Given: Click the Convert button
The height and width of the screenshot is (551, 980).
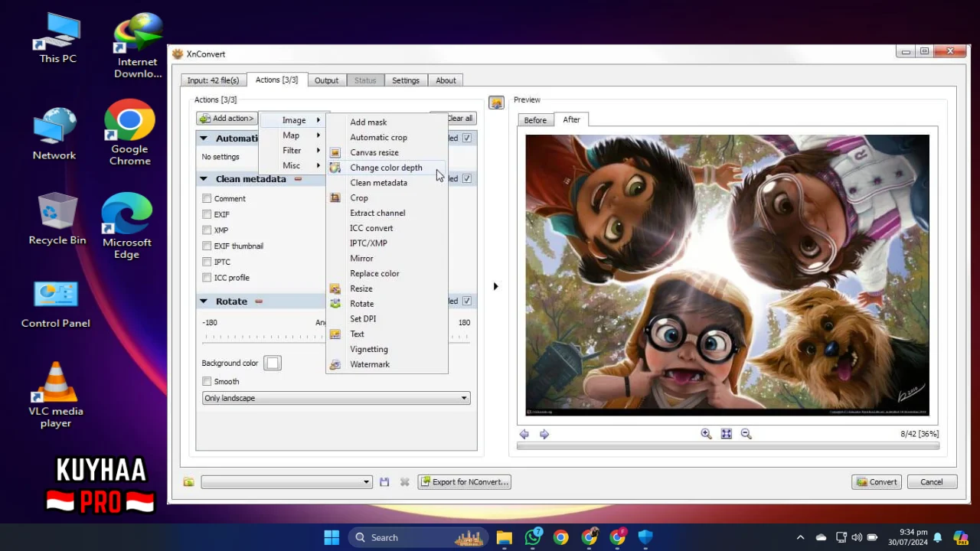Looking at the screenshot, I should pos(877,482).
